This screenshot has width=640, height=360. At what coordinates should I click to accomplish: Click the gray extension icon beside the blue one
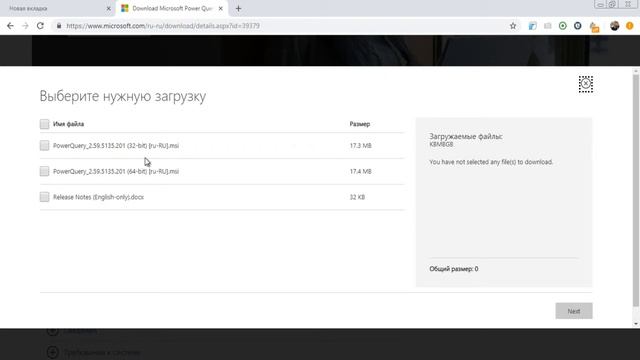(x=547, y=26)
